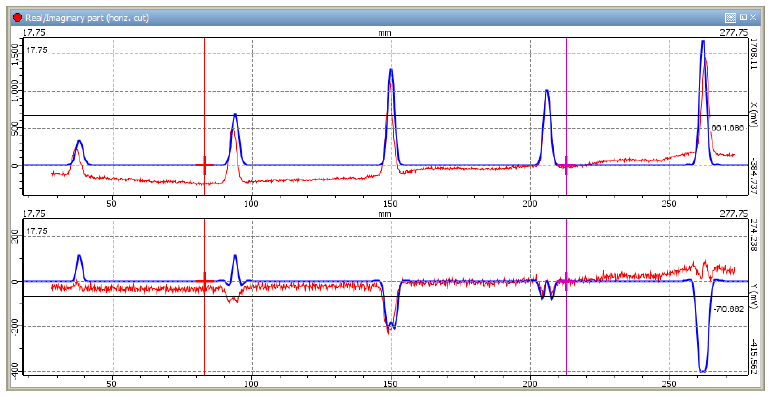The image size is (772, 396).
Task: Maximize the Real/Imaginary part window
Action: pos(743,17)
